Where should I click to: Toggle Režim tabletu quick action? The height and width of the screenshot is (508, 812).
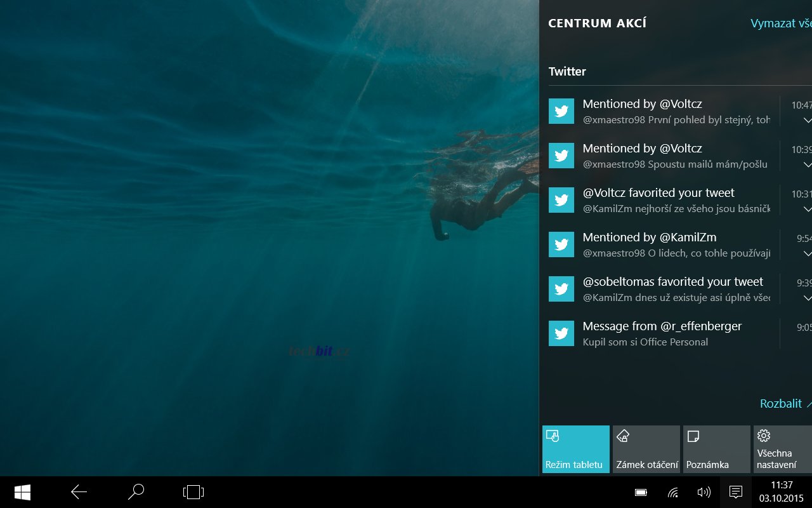576,449
